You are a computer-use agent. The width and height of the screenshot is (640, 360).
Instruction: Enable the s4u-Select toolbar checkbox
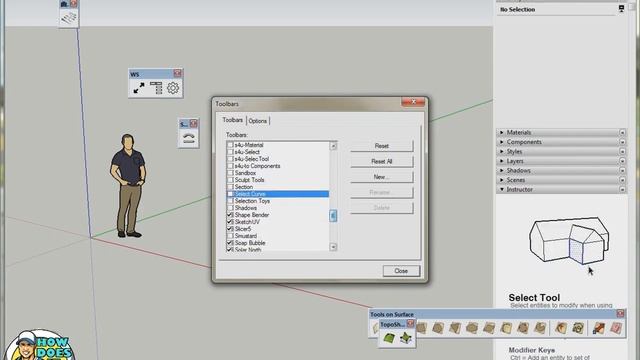click(x=230, y=152)
